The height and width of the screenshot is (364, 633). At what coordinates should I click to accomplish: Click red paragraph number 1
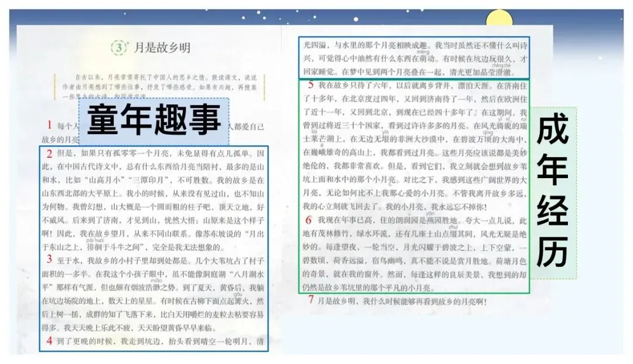coord(49,125)
